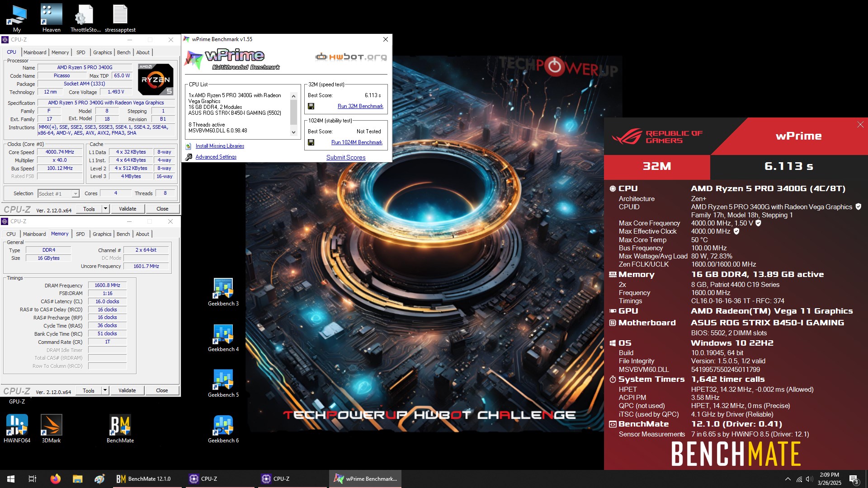
Task: Open BenchMate desktop shortcut
Action: (x=120, y=428)
